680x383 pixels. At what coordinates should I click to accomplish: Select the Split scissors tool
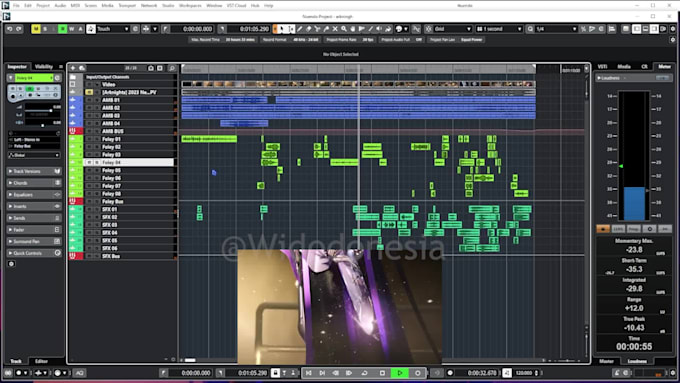pos(317,29)
